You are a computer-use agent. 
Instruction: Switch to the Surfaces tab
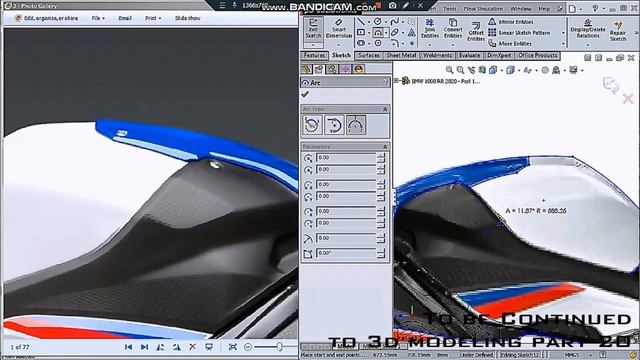point(369,56)
